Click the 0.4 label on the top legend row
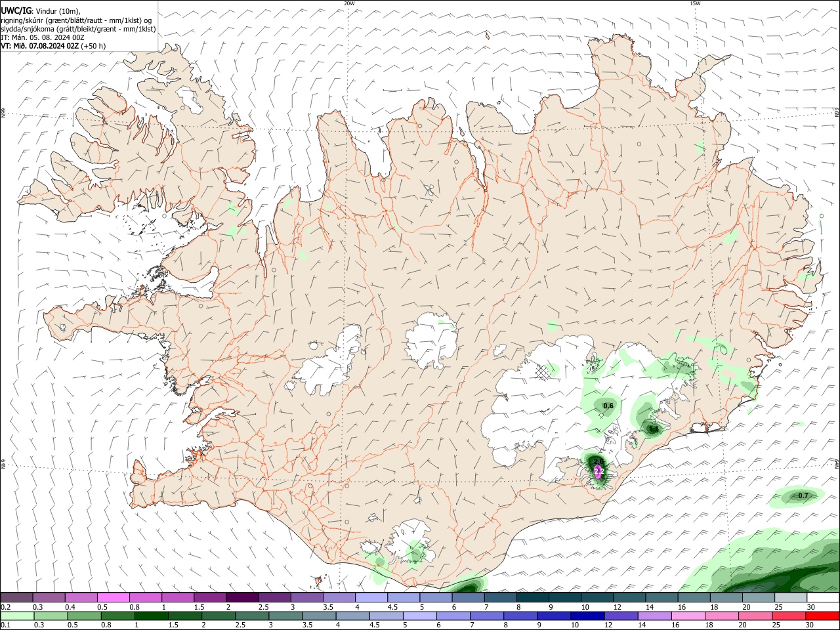840x630 pixels. pyautogui.click(x=70, y=607)
